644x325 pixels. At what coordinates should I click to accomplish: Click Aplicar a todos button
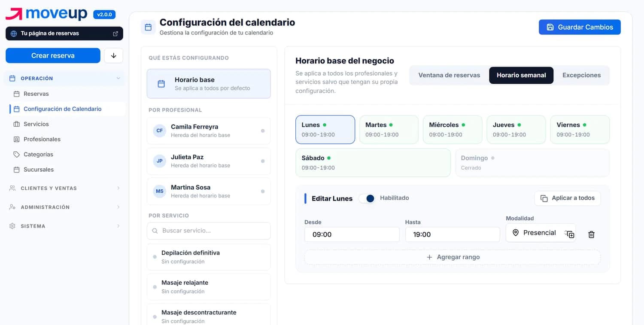pyautogui.click(x=568, y=198)
